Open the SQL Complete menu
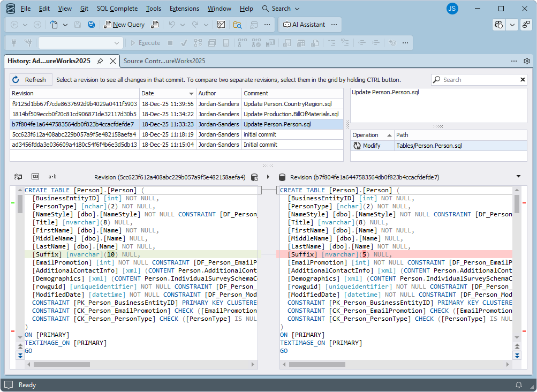This screenshot has width=537, height=392. tap(117, 9)
